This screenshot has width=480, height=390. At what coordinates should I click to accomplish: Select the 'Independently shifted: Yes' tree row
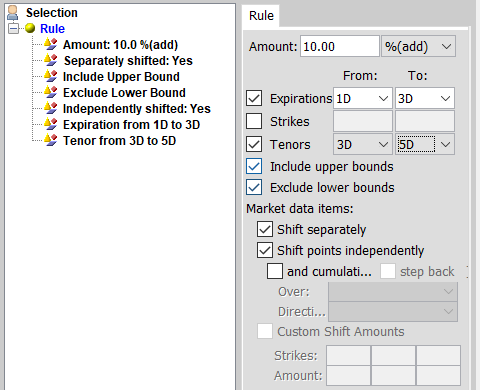(137, 109)
